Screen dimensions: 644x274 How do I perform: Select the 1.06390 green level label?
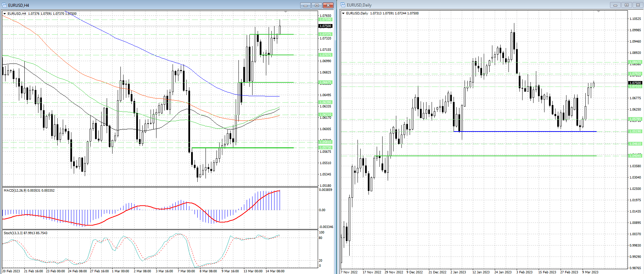click(x=326, y=102)
